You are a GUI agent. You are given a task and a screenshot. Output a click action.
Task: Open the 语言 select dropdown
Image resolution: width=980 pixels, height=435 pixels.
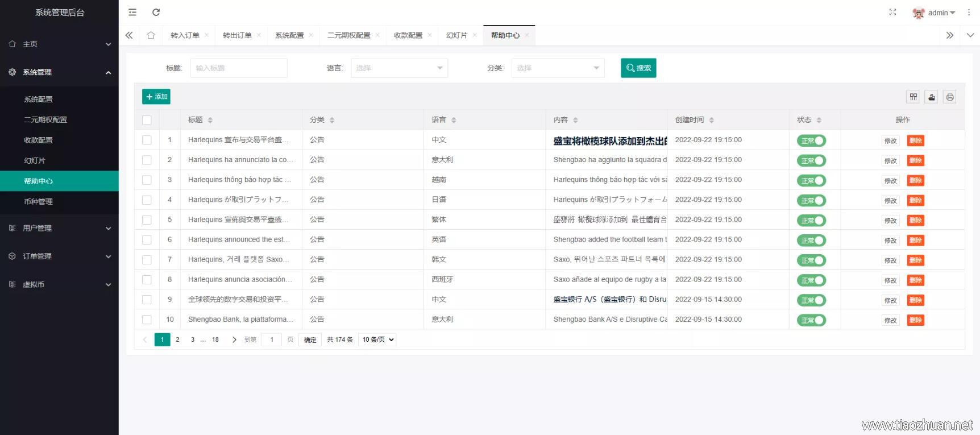[x=399, y=68]
